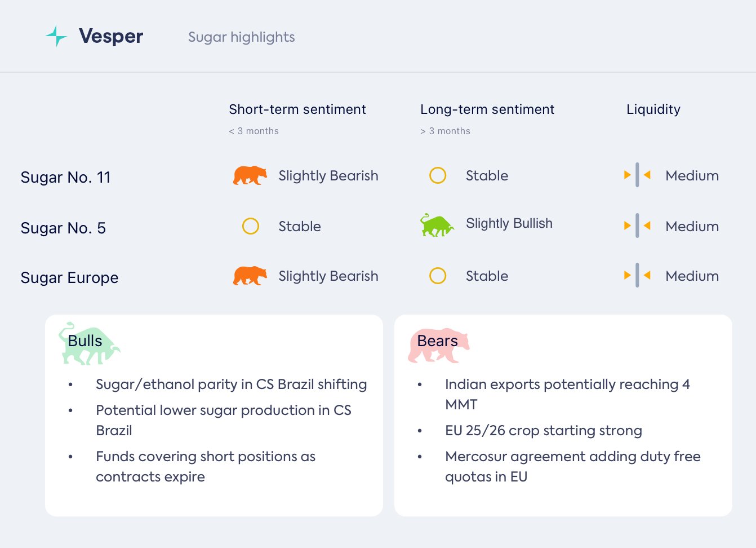
Task: Open the Sugar No. 11 row label
Action: point(65,178)
